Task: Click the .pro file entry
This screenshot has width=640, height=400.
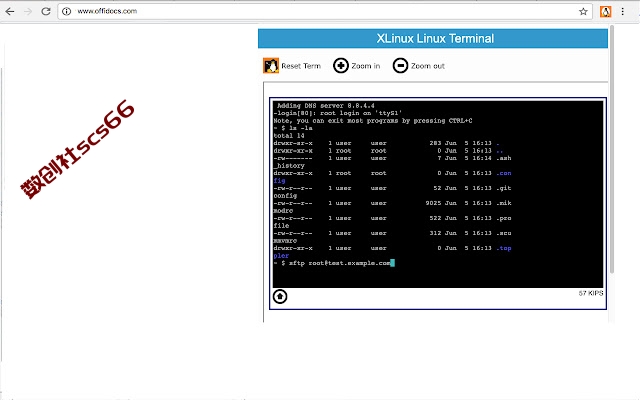Action: (504, 218)
